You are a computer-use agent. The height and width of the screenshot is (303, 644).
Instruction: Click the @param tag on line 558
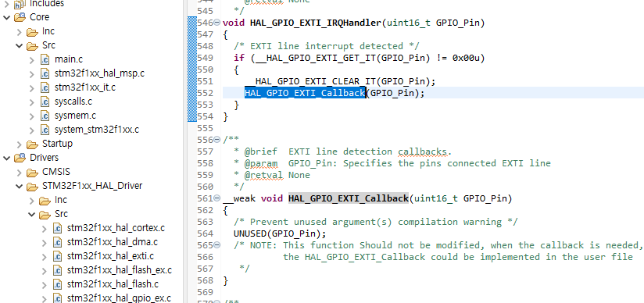pyautogui.click(x=261, y=163)
